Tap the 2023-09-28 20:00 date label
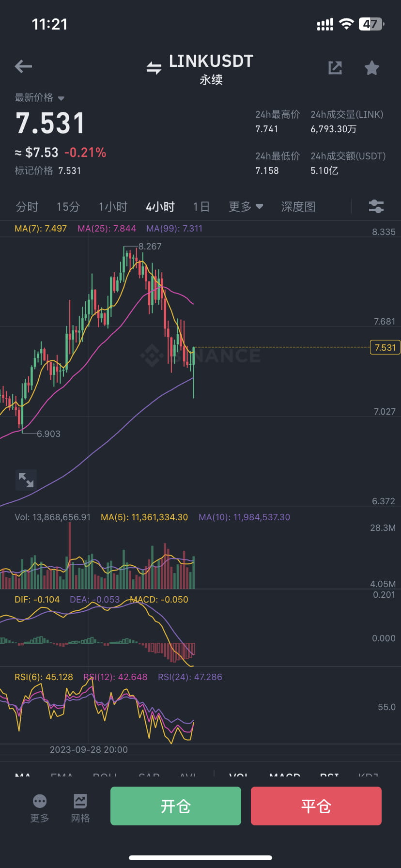 point(89,749)
